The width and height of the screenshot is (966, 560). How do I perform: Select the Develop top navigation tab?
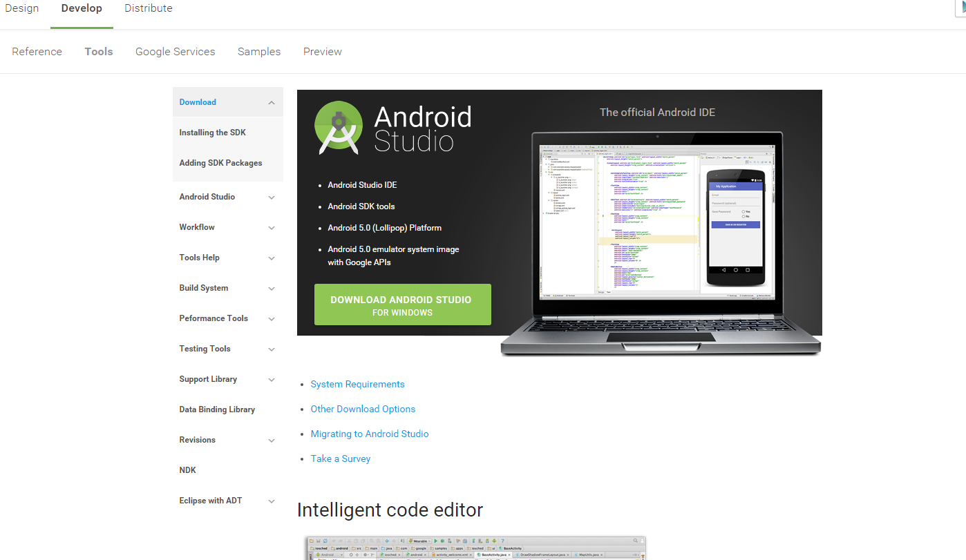(82, 8)
